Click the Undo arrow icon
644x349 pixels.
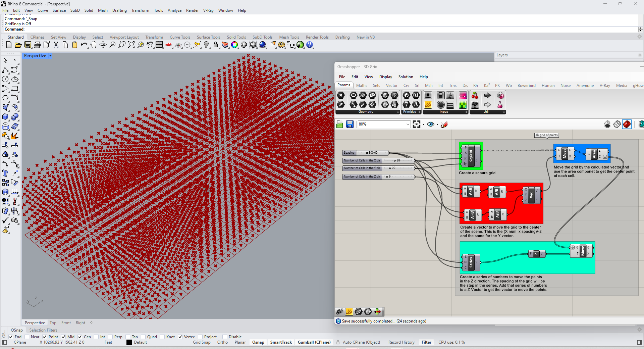click(84, 45)
